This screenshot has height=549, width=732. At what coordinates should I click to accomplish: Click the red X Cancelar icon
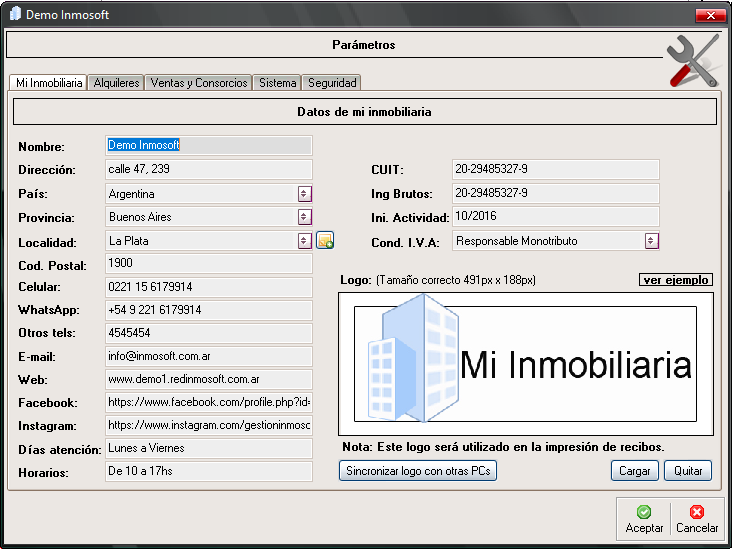pyautogui.click(x=697, y=512)
